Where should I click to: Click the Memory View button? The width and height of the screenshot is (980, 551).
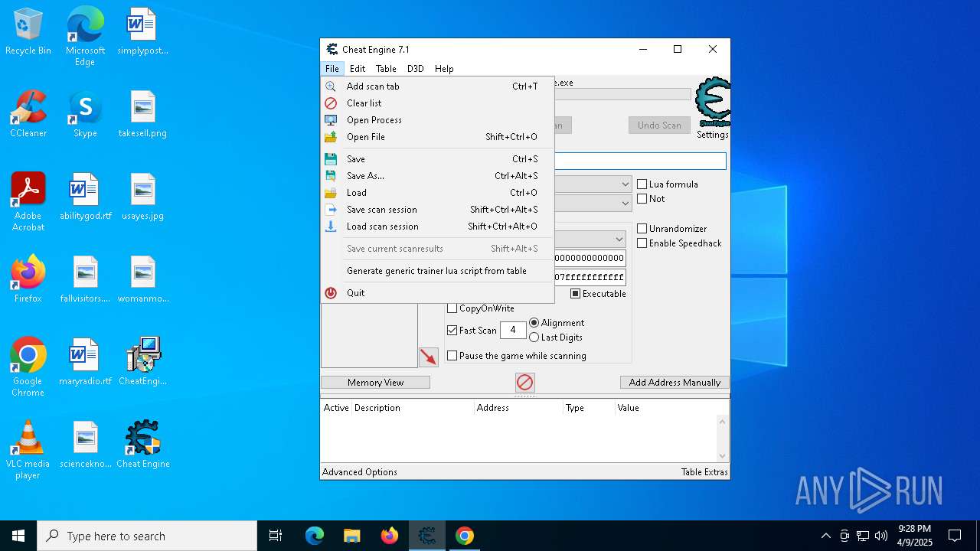(x=375, y=383)
